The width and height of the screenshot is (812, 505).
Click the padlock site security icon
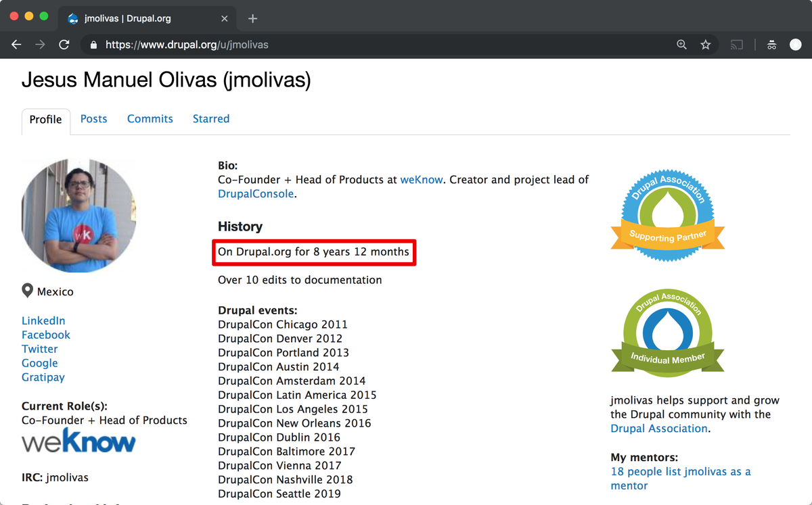coord(93,45)
